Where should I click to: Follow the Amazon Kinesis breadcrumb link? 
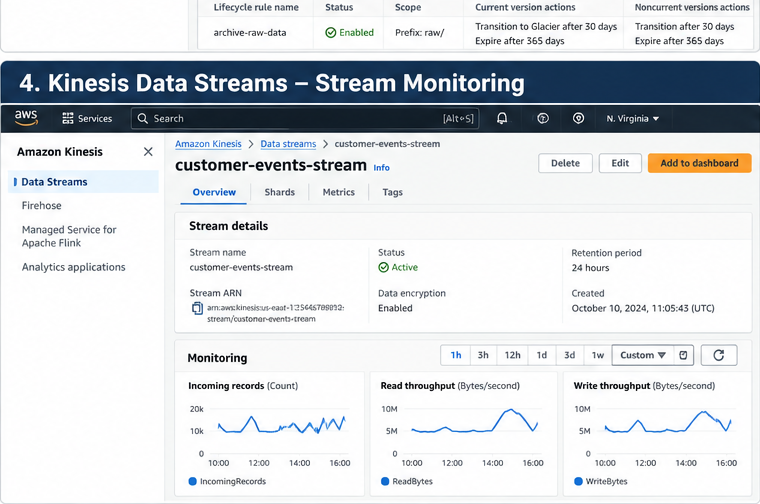(208, 144)
